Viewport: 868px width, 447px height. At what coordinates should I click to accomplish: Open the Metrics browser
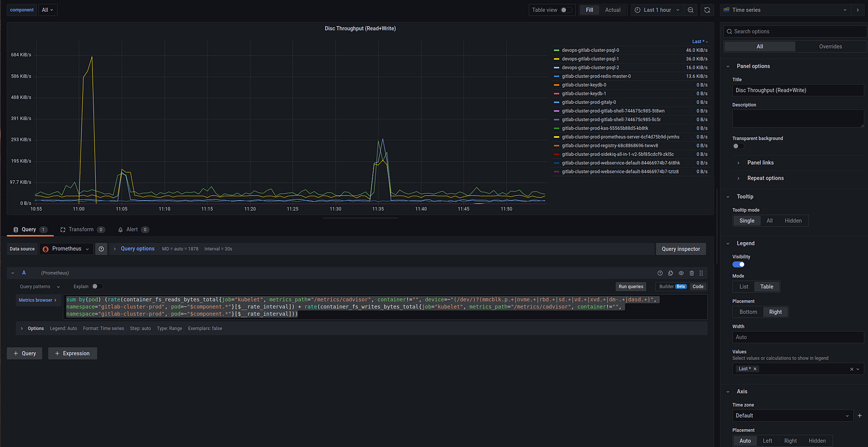click(x=38, y=300)
